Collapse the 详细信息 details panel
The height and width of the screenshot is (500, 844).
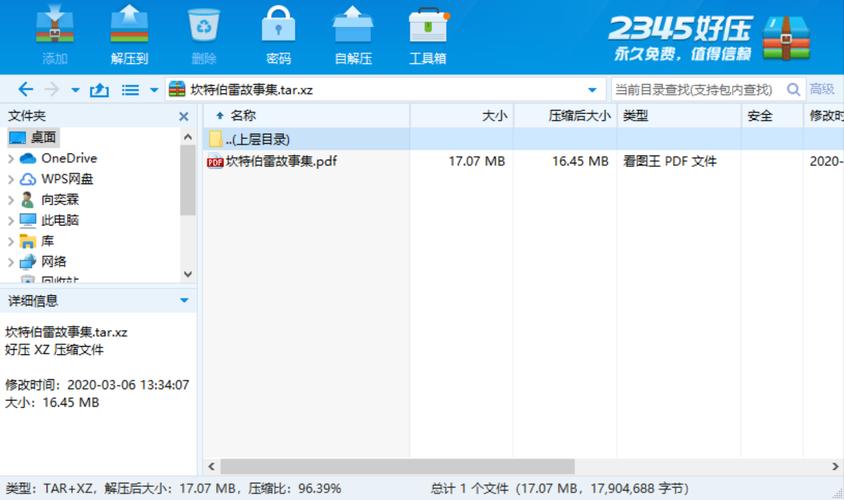point(184,300)
